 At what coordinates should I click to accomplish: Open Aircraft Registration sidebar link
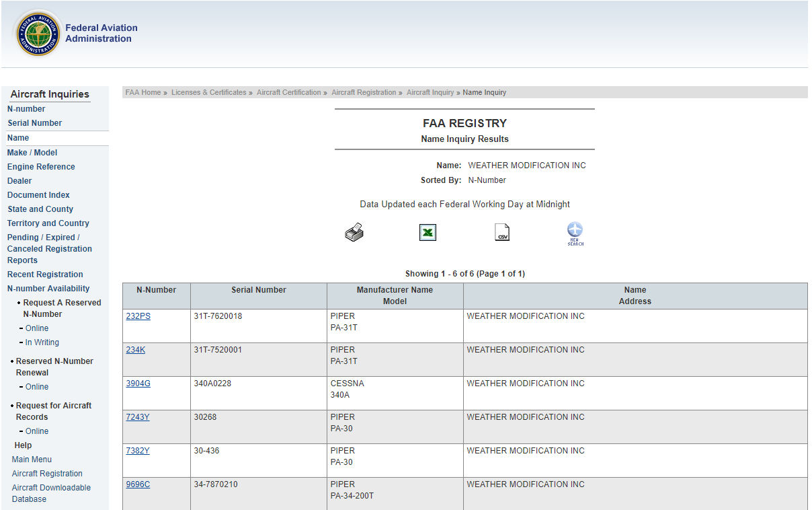47,474
